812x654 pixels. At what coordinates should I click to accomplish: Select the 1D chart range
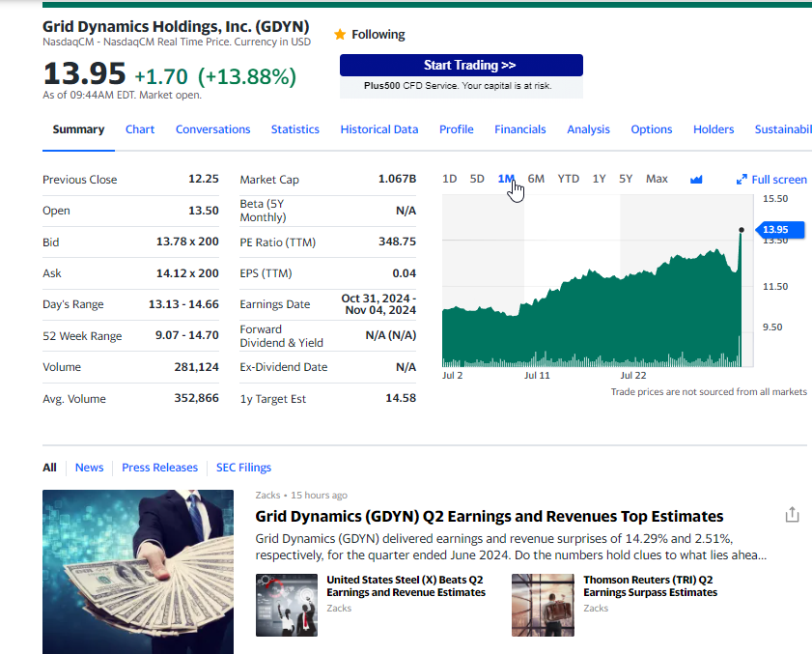(x=449, y=179)
